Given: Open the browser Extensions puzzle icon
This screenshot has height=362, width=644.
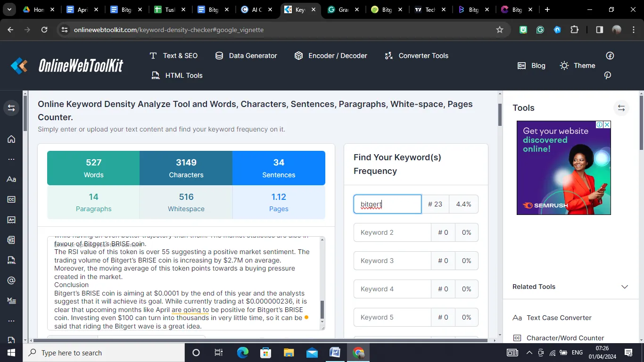Looking at the screenshot, I should tap(574, 30).
